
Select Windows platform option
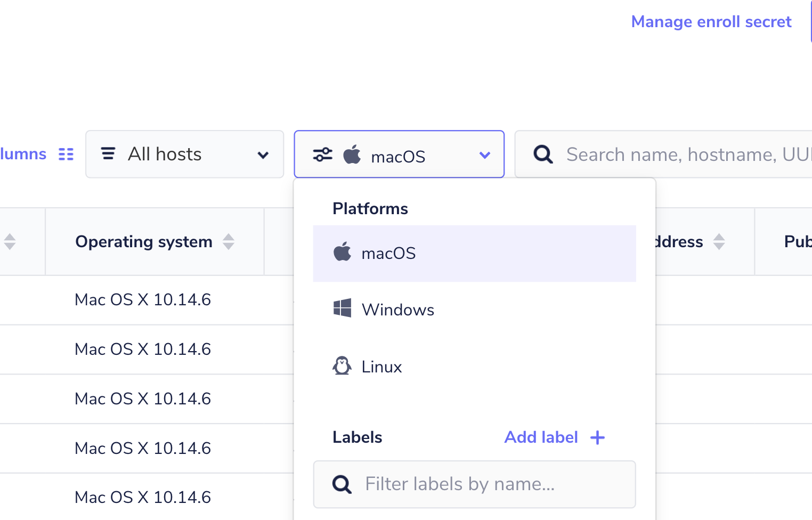474,310
